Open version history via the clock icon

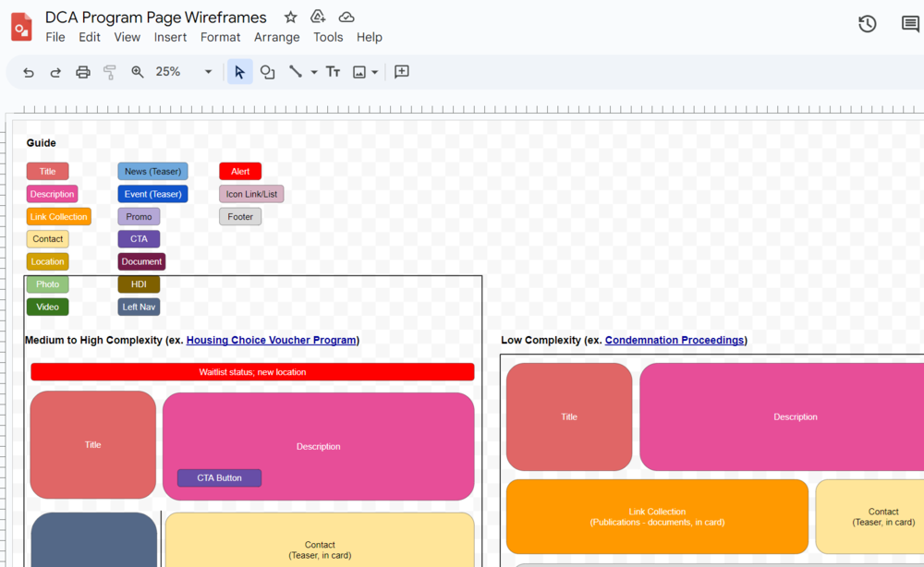pyautogui.click(x=867, y=23)
